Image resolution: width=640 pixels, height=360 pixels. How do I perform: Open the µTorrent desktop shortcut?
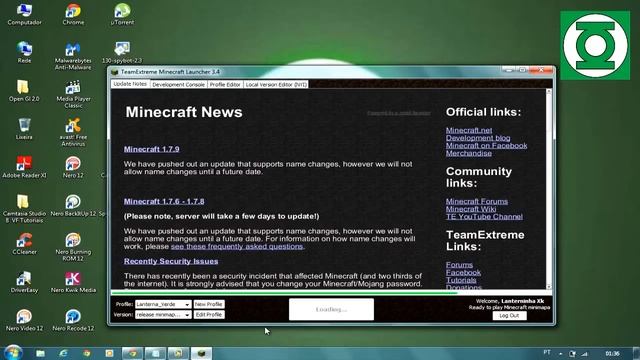[122, 14]
